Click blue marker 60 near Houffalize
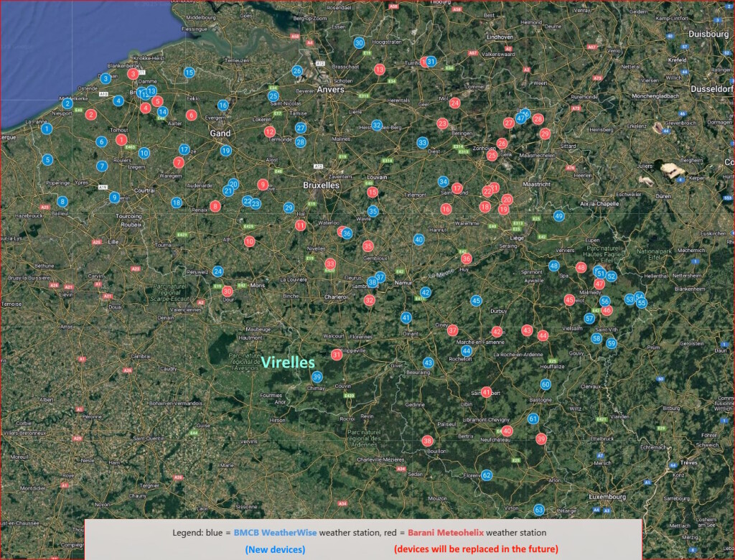 546,385
